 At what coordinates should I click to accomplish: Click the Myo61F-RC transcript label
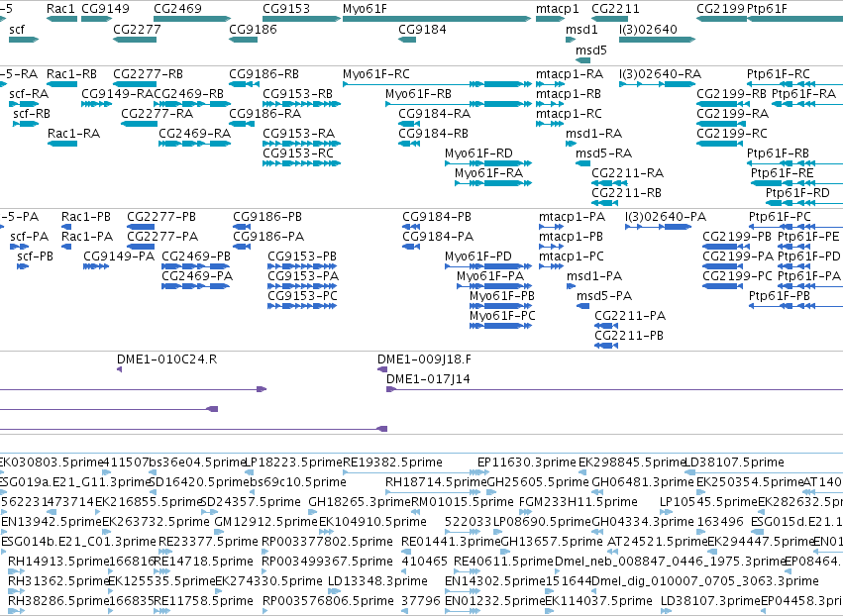[376, 73]
